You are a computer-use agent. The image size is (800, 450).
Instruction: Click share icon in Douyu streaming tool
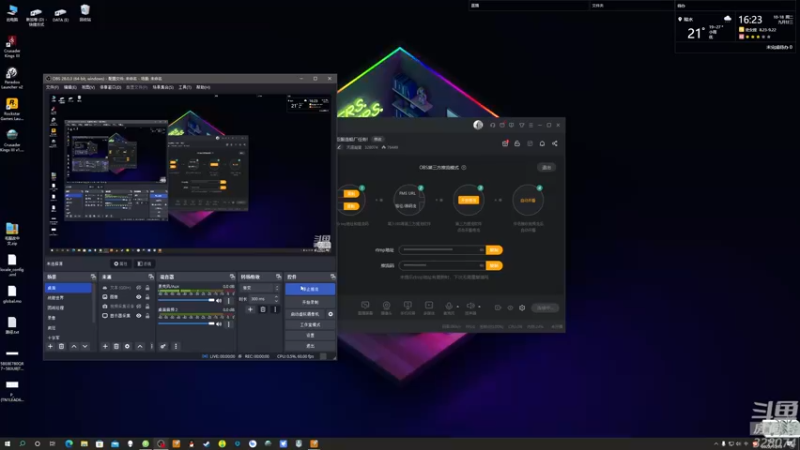[555, 143]
